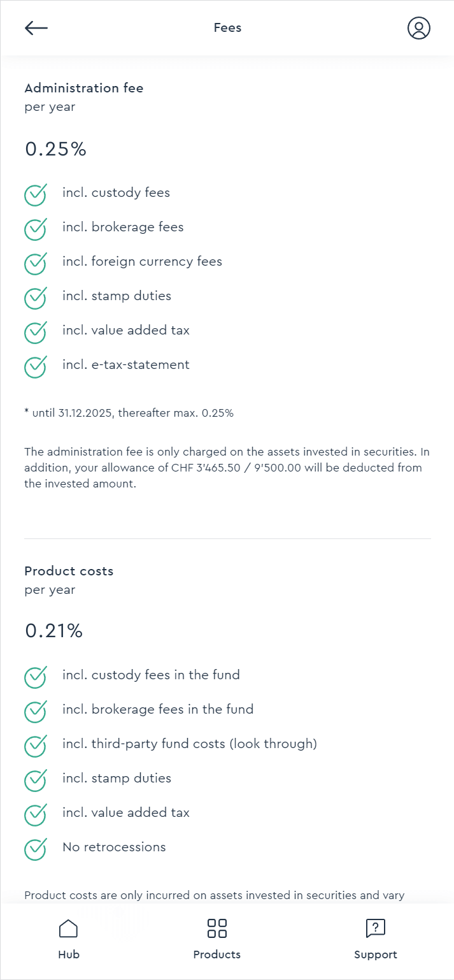454x980 pixels.
Task: Click checkmark beside brokerage fees in the fund
Action: [36, 711]
